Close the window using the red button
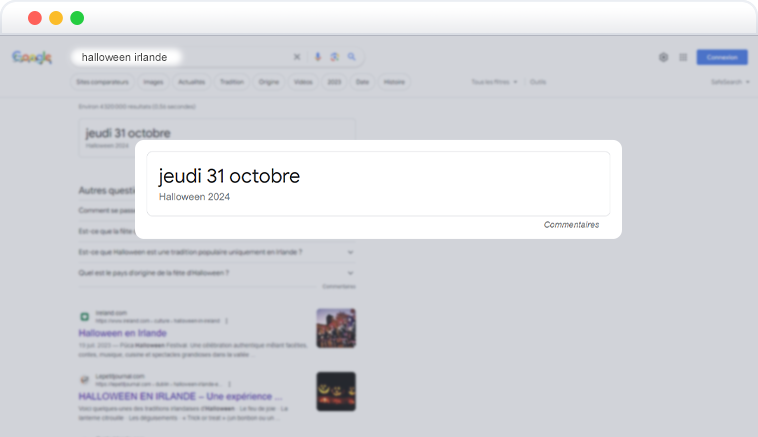This screenshot has width=758, height=437. coord(35,18)
